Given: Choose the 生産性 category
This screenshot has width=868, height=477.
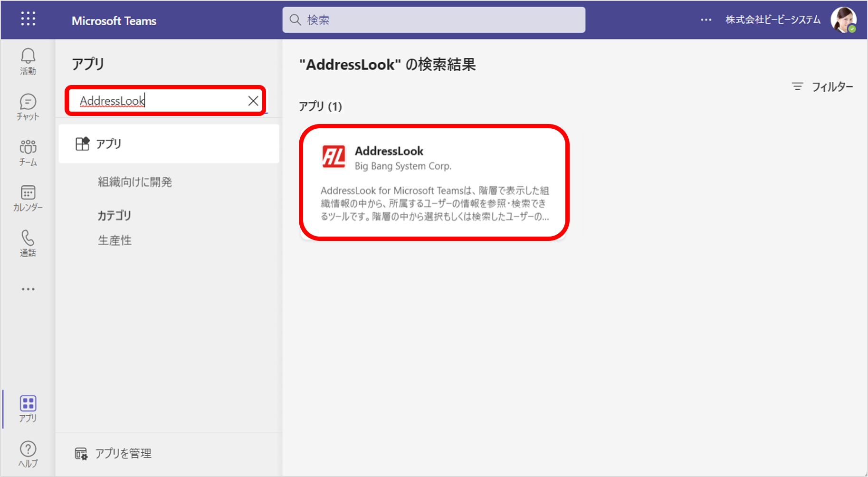Looking at the screenshot, I should [x=115, y=240].
